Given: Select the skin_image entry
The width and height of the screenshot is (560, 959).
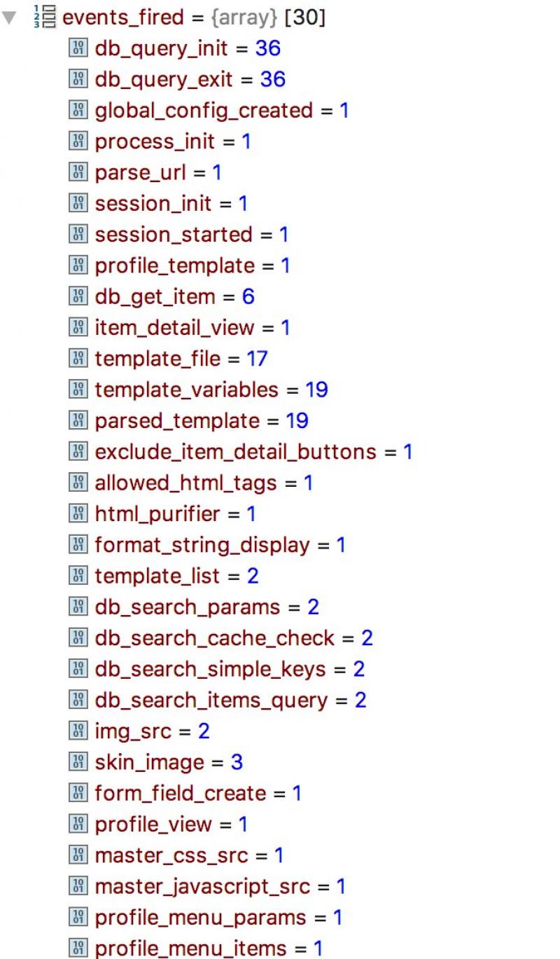Looking at the screenshot, I should (150, 762).
